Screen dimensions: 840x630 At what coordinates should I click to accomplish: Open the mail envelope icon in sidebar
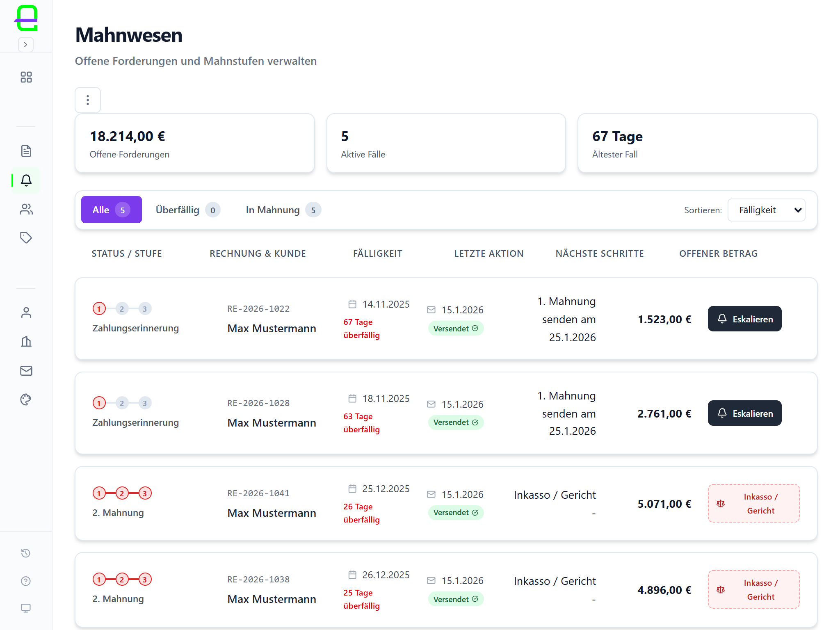pyautogui.click(x=26, y=371)
